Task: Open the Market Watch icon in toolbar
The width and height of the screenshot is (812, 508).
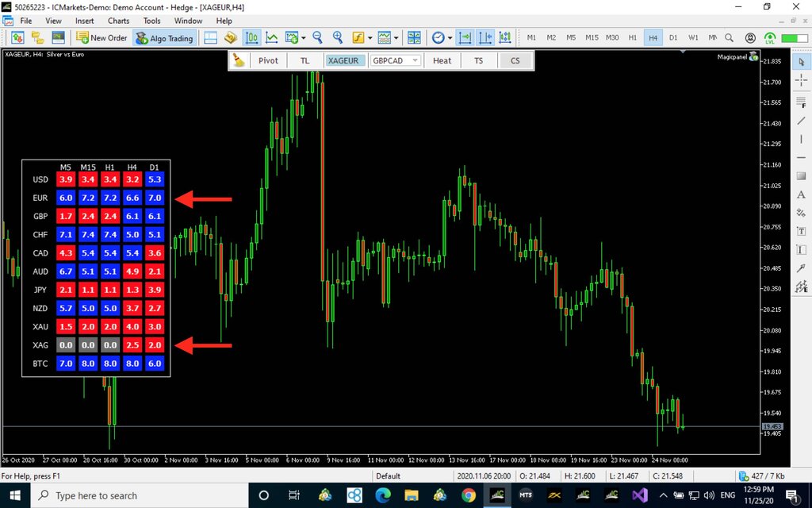Action: [17, 38]
